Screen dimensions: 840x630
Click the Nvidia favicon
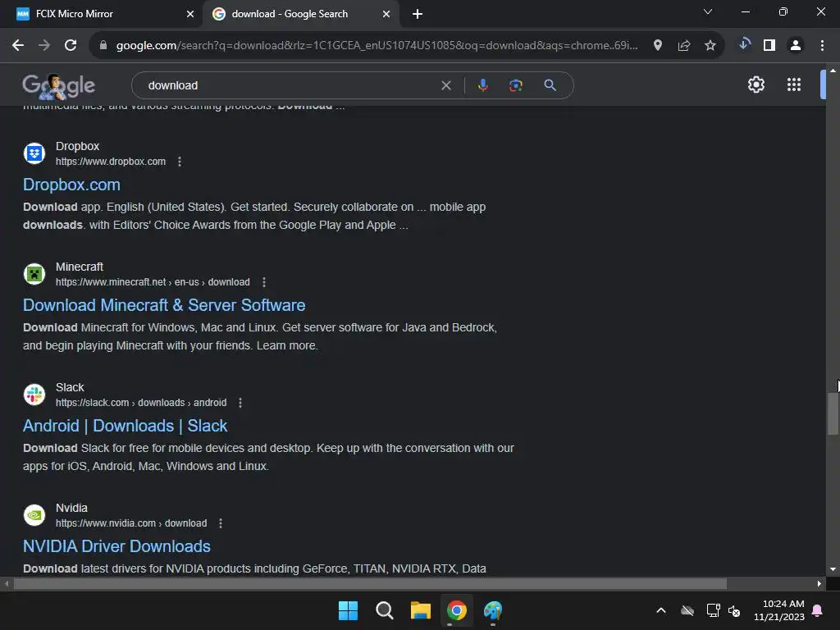[x=34, y=515]
